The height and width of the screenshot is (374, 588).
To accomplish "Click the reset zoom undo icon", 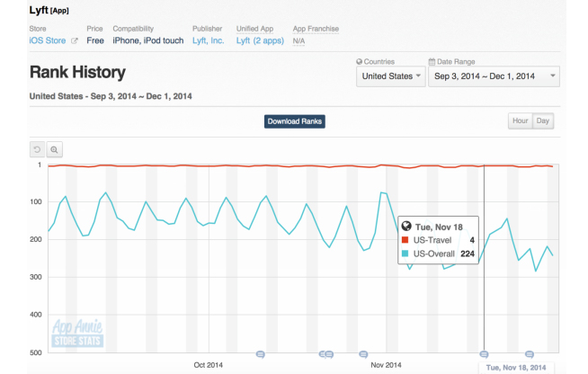I will (x=38, y=149).
